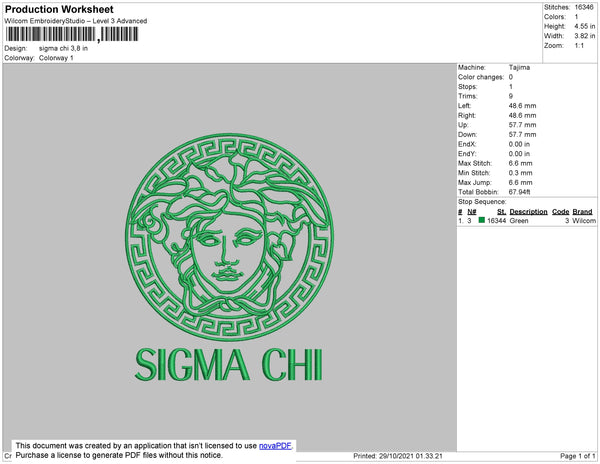Select machine value 'Tajima'
600x464 pixels.
point(519,67)
